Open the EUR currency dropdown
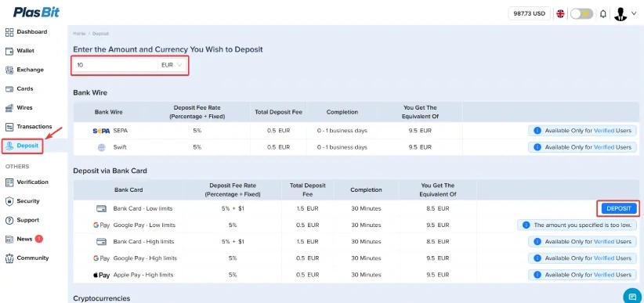The height and width of the screenshot is (303, 644). pos(172,65)
